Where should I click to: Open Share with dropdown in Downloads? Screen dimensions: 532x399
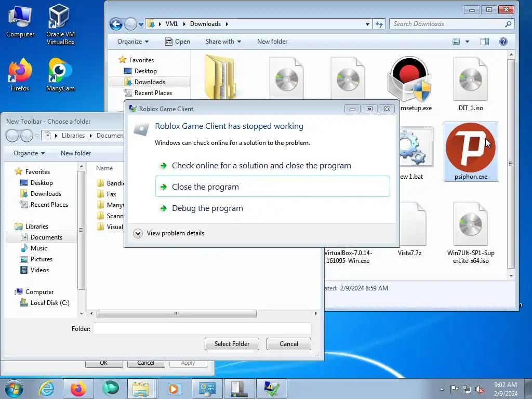tap(223, 42)
